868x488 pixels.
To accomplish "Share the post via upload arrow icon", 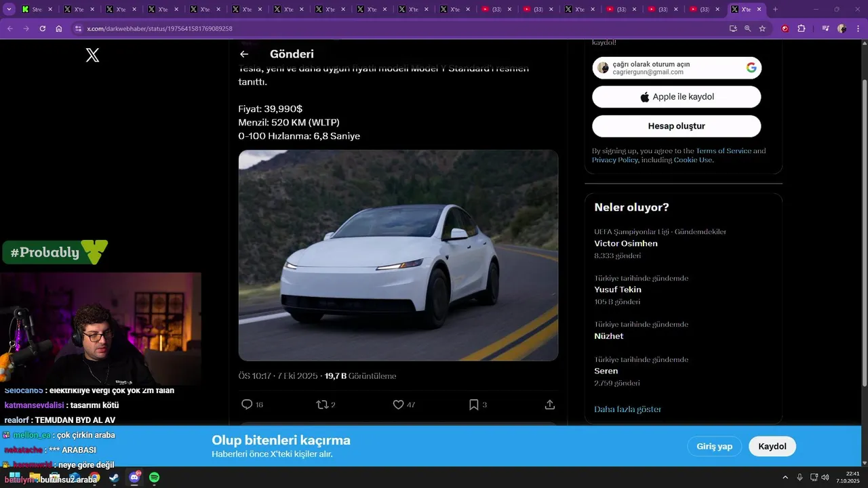I will click(550, 405).
